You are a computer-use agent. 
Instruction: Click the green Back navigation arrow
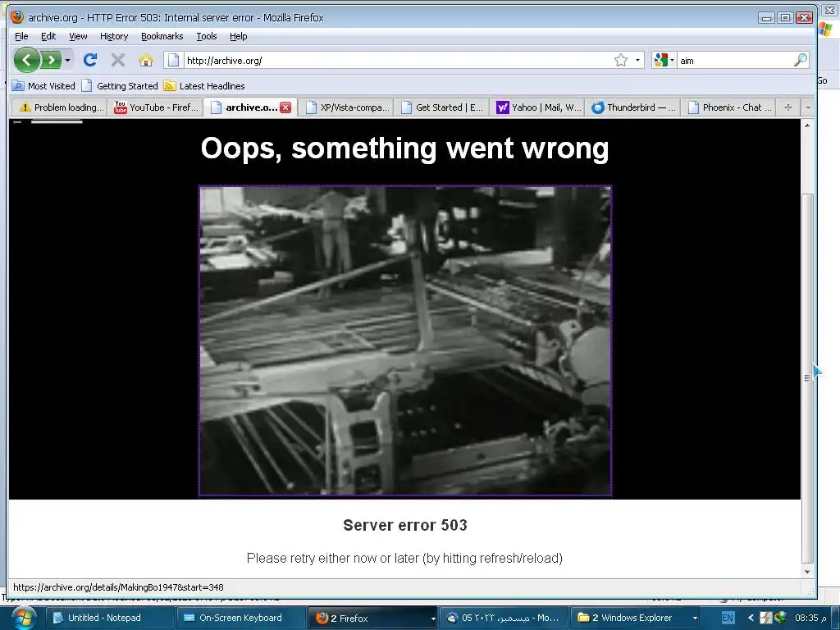click(27, 60)
